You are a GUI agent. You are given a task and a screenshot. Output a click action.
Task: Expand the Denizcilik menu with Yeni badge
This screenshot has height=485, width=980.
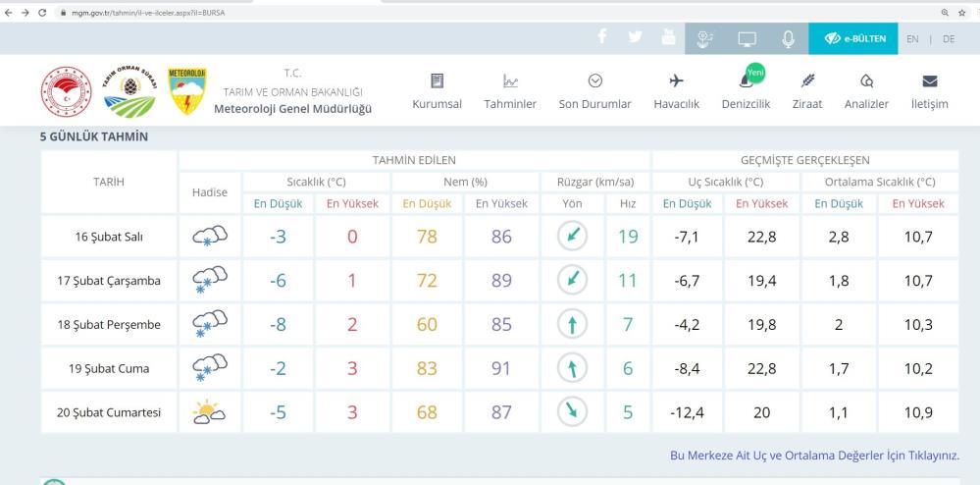pyautogui.click(x=746, y=91)
